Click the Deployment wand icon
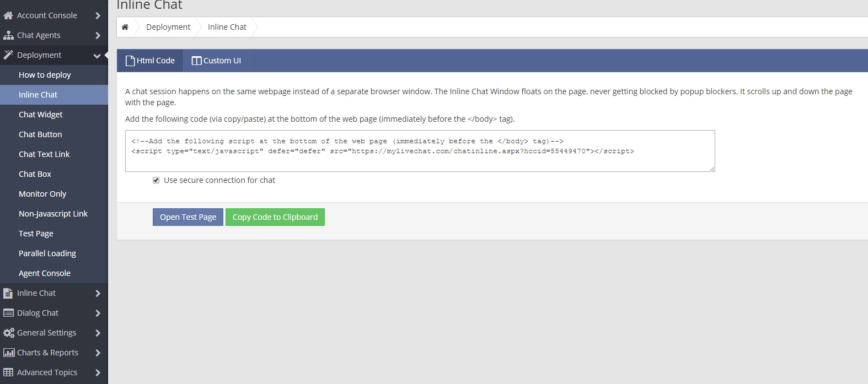The height and width of the screenshot is (384, 868). tap(8, 55)
